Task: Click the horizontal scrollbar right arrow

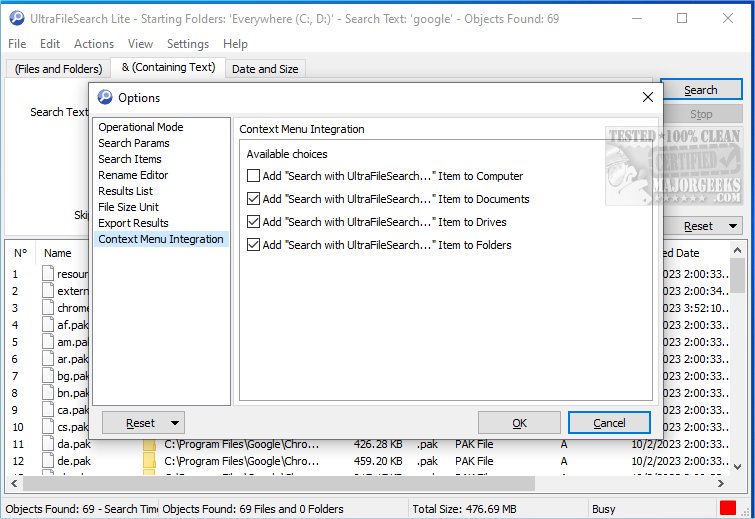Action: pos(720,483)
